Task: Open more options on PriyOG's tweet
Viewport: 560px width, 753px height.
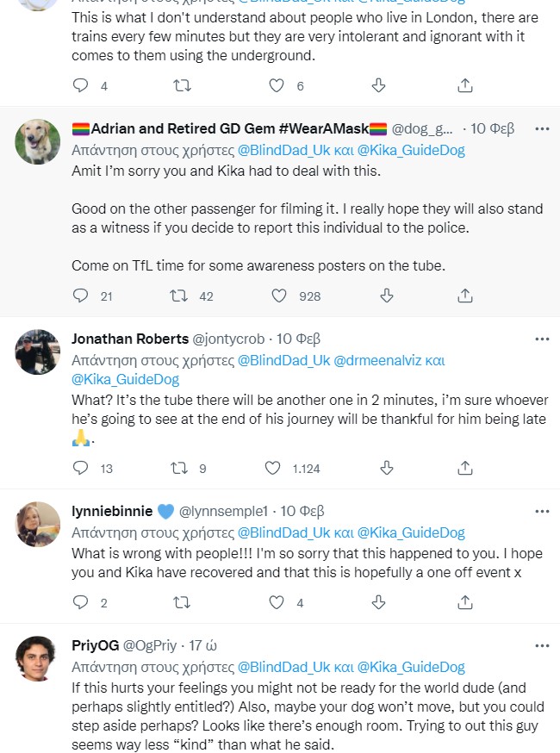Action: (542, 645)
